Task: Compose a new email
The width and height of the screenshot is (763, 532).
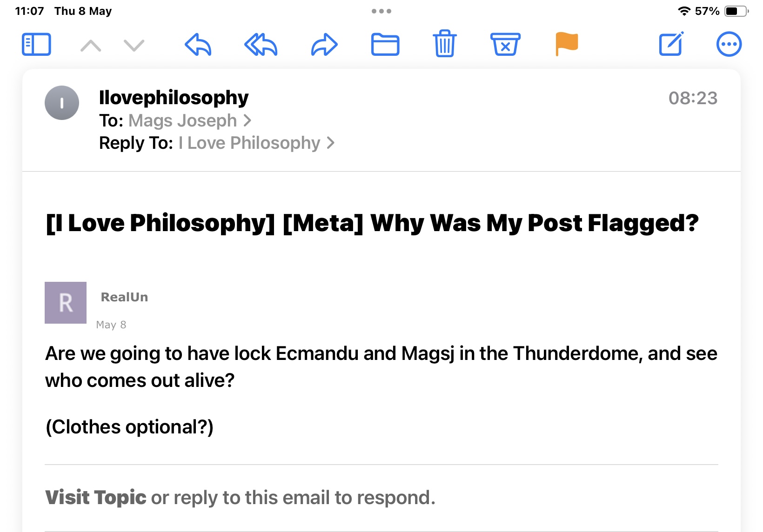Action: [671, 44]
